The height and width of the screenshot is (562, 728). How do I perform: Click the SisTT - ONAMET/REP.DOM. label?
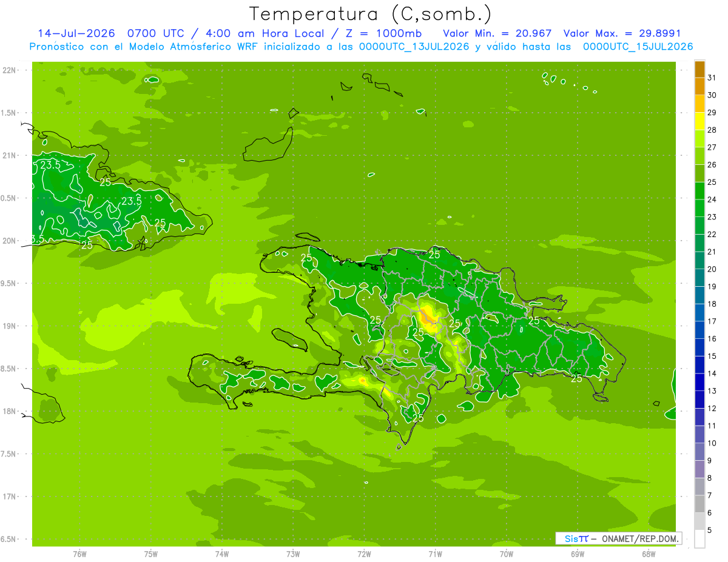pos(618,538)
